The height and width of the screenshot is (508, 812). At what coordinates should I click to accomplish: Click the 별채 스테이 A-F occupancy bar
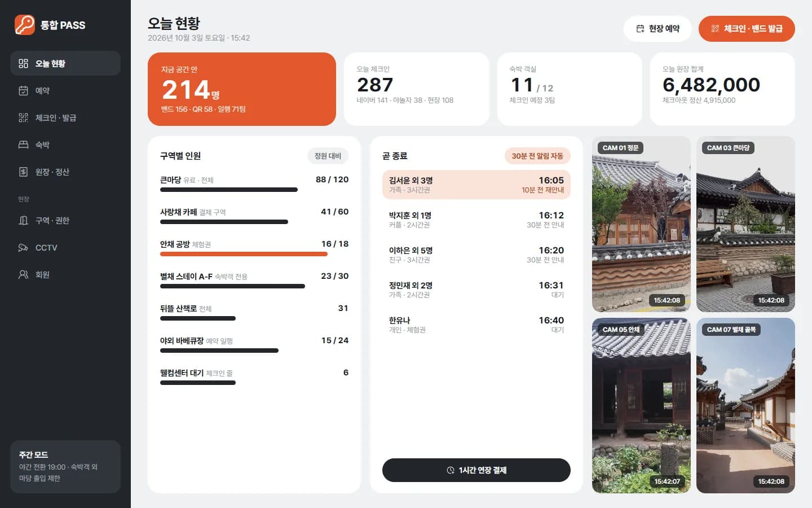tap(232, 286)
